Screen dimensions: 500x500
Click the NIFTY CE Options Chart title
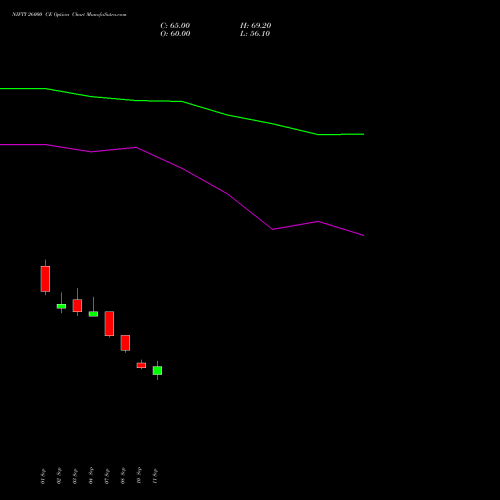coord(69,15)
